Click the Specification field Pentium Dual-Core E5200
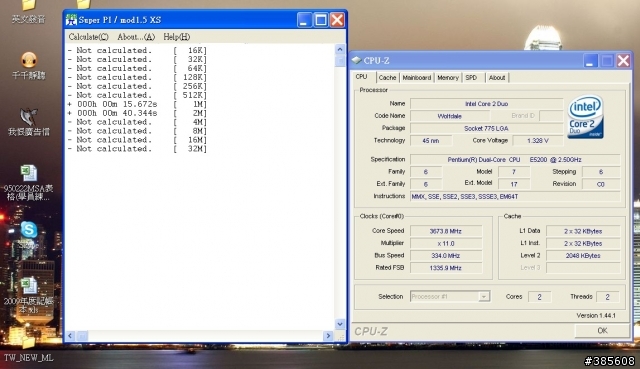 coord(515,160)
